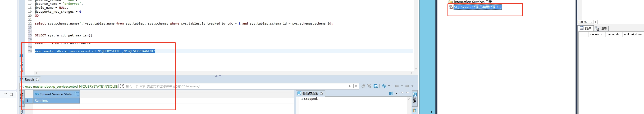Close the 数值查看器 tab
The image size is (644, 114).
click(322, 93)
